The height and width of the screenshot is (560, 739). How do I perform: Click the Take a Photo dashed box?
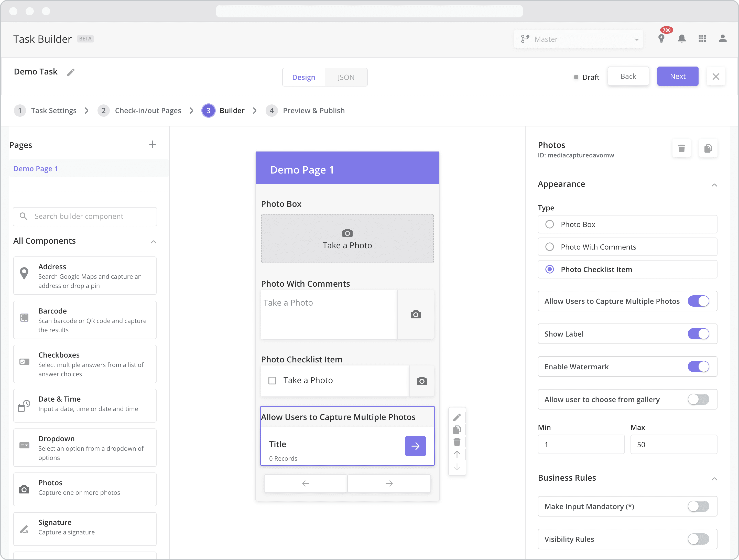[x=347, y=238]
